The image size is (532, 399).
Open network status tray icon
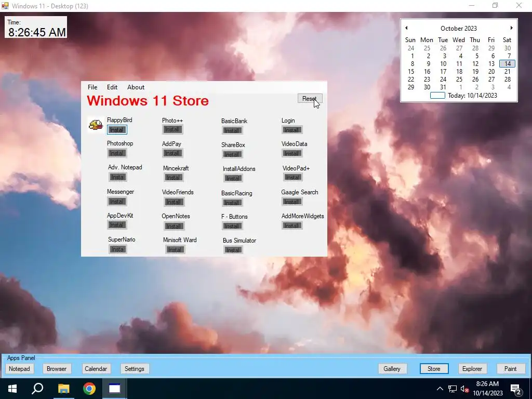point(453,389)
